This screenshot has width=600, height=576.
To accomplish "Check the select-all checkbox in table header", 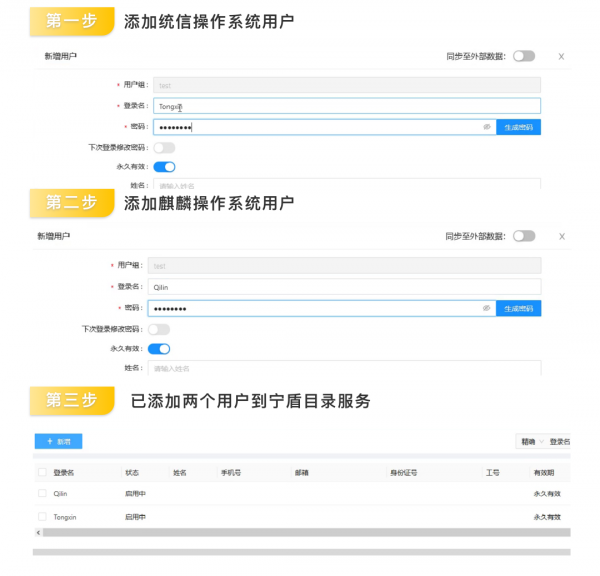I will 42,472.
